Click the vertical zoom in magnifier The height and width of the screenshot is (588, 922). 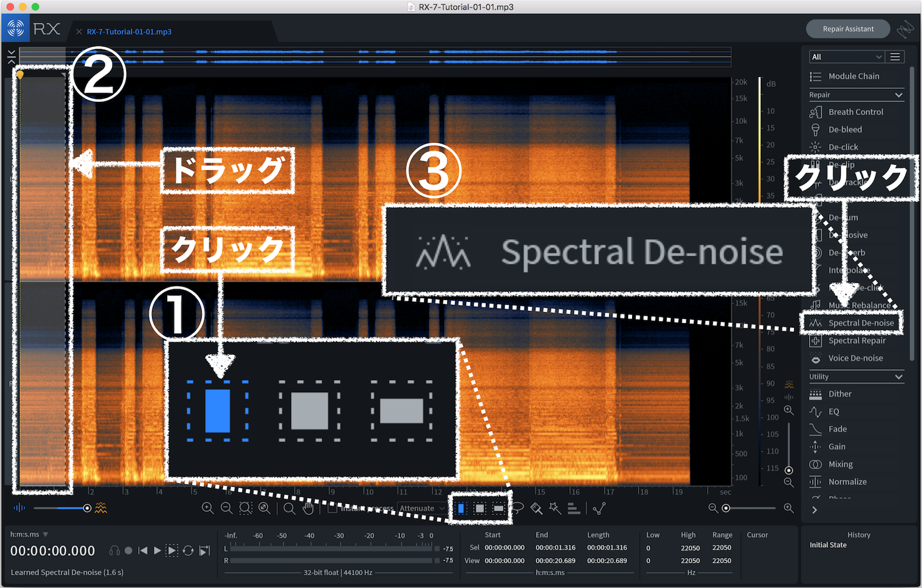(x=789, y=411)
